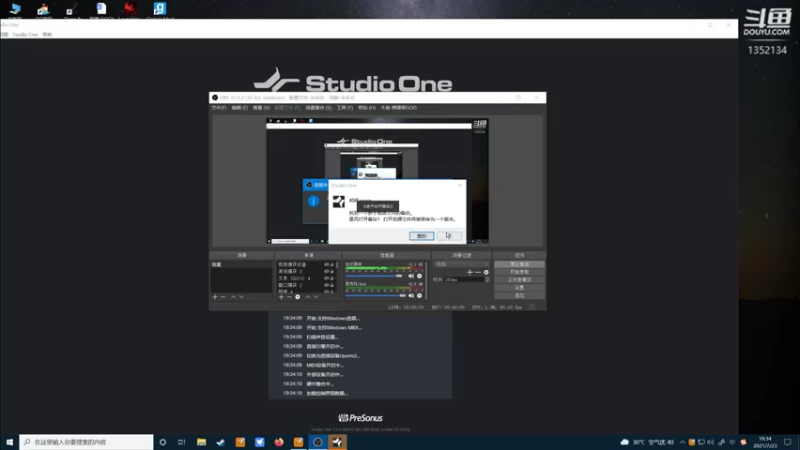The width and height of the screenshot is (800, 450).
Task: Toggle visibility eye for 视频捕获设备 source
Action: [327, 265]
